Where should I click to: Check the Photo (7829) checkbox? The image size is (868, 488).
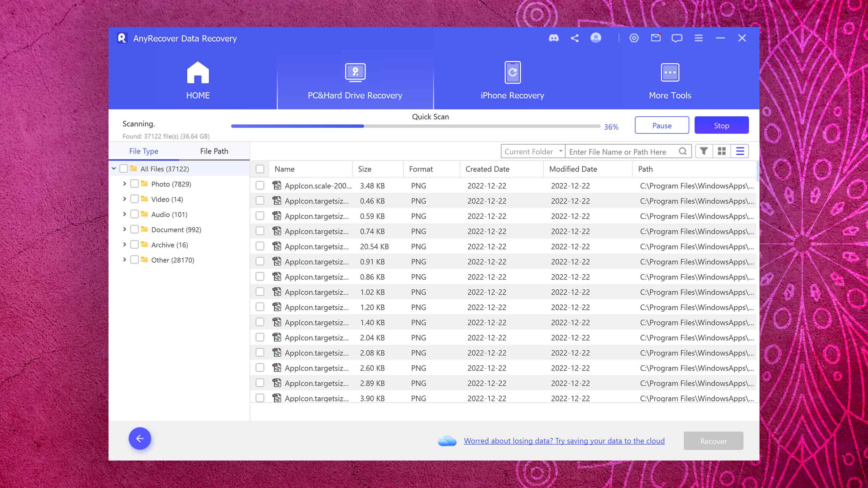click(134, 184)
